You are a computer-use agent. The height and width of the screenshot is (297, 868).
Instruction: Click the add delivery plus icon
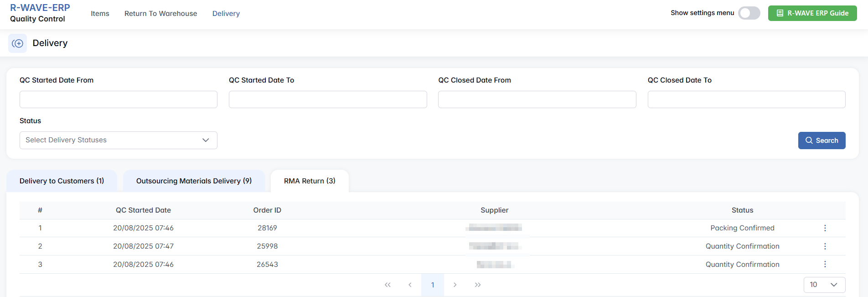tap(17, 43)
